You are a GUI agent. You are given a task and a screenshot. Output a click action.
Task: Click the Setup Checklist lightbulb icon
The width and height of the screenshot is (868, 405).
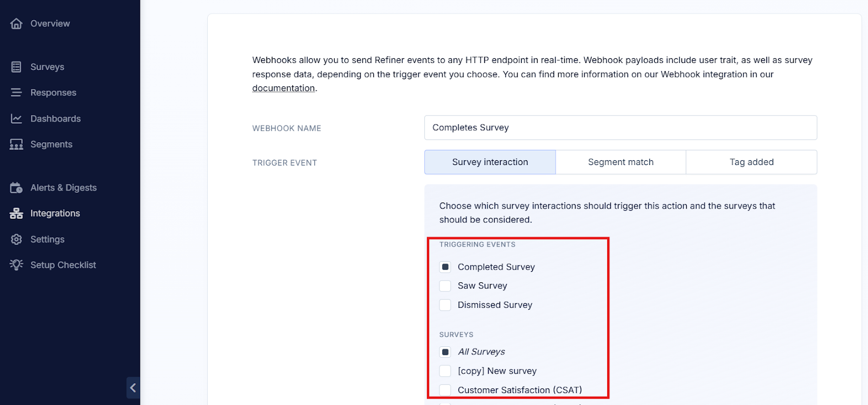click(x=16, y=265)
